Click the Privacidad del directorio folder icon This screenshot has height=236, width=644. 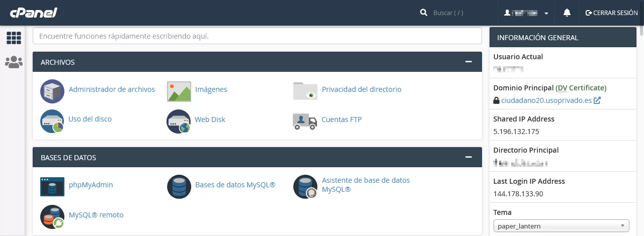click(305, 91)
